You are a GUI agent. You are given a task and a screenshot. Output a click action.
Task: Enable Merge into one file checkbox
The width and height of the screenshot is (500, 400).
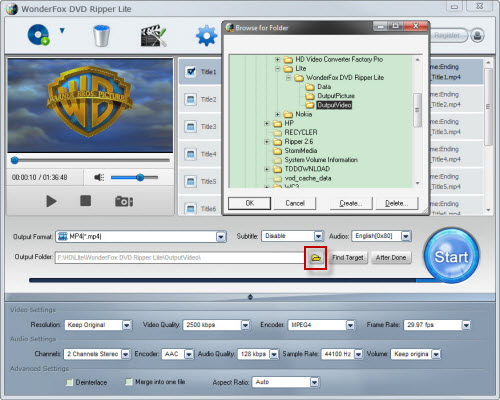click(128, 382)
